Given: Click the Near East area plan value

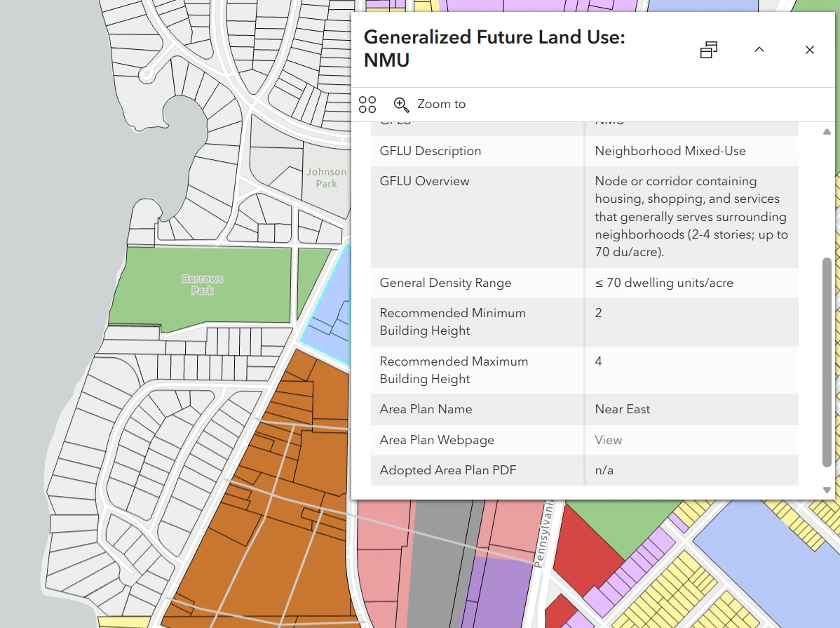Looking at the screenshot, I should 622,409.
